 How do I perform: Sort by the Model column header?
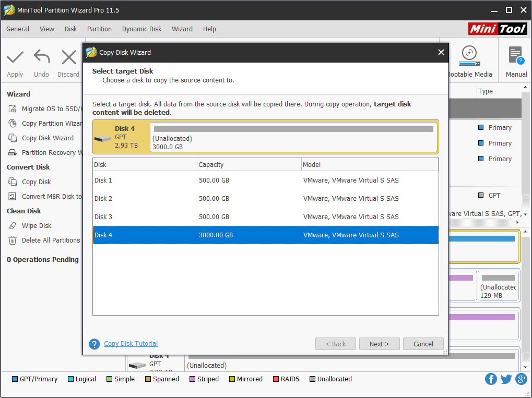[x=370, y=165]
